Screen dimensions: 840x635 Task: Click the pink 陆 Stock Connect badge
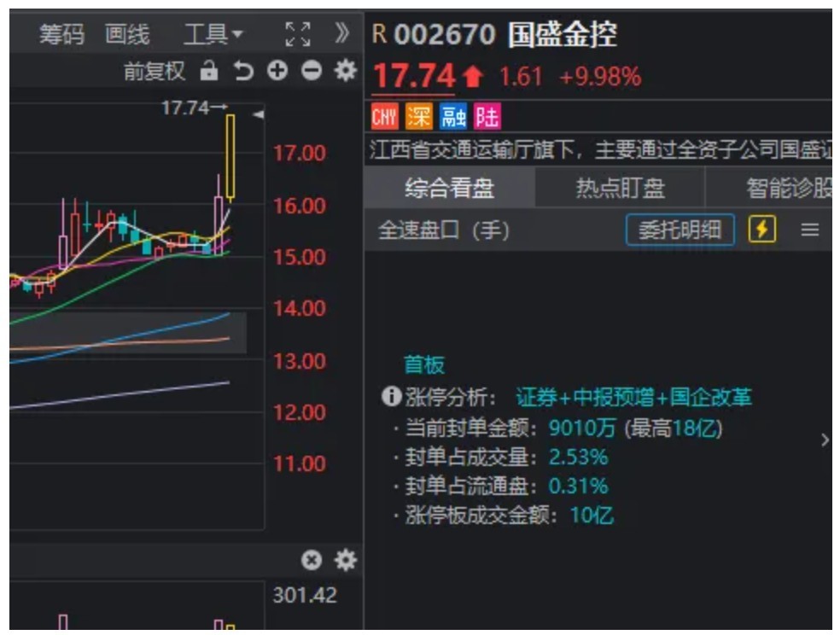point(487,116)
